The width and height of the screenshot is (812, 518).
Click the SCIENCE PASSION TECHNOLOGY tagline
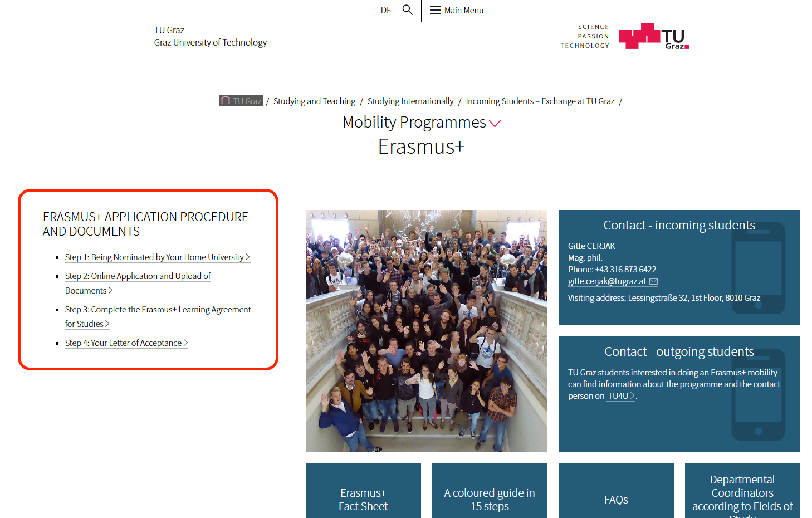pos(585,36)
